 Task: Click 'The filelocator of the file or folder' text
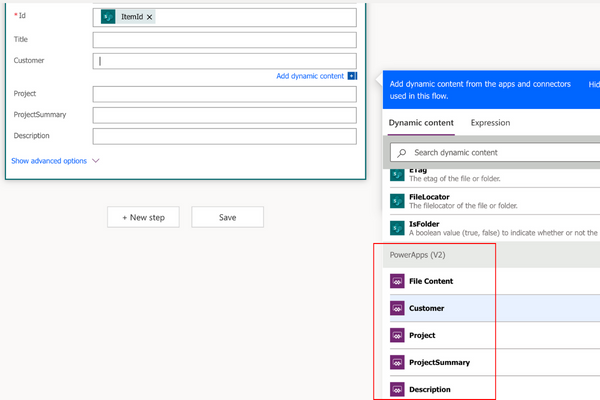coord(463,206)
